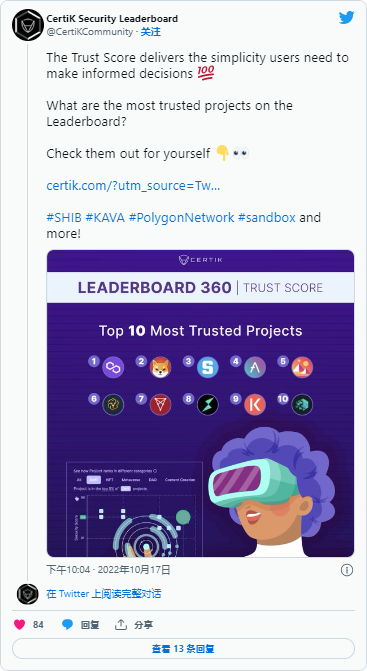Open the certik.com shortened URL
The width and height of the screenshot is (367, 671).
tap(133, 186)
